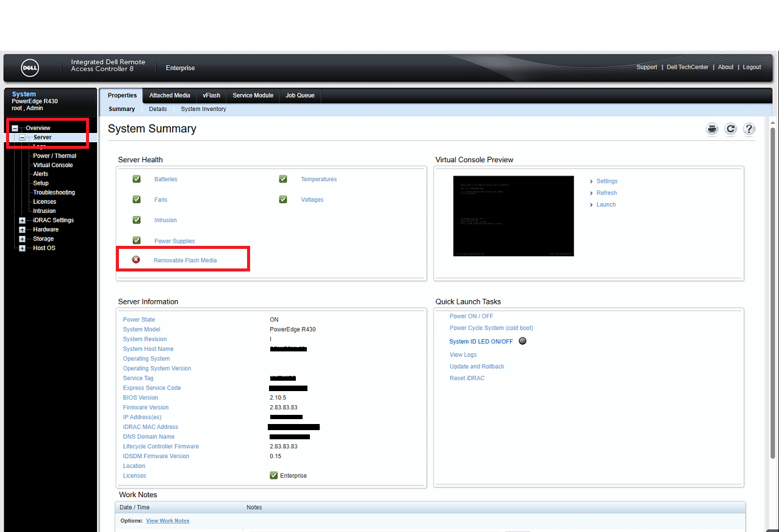Click Power ON / OFF quick task
The image size is (779, 532).
(471, 316)
